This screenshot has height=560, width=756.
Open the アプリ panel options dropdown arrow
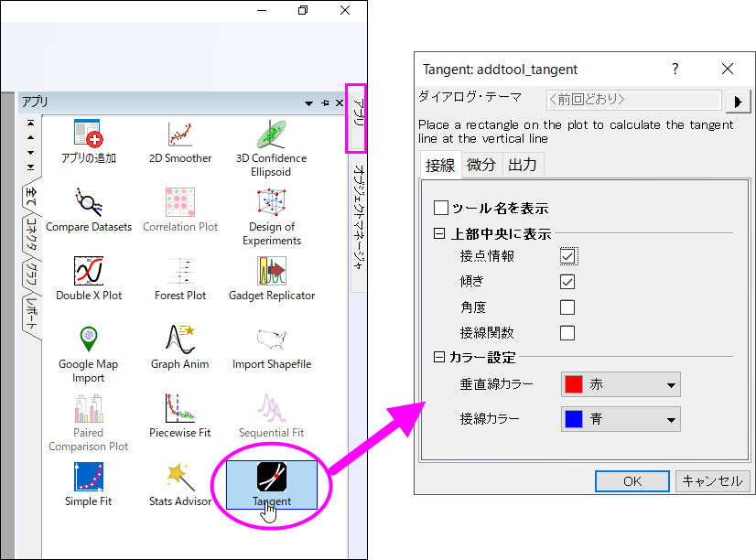pos(309,103)
